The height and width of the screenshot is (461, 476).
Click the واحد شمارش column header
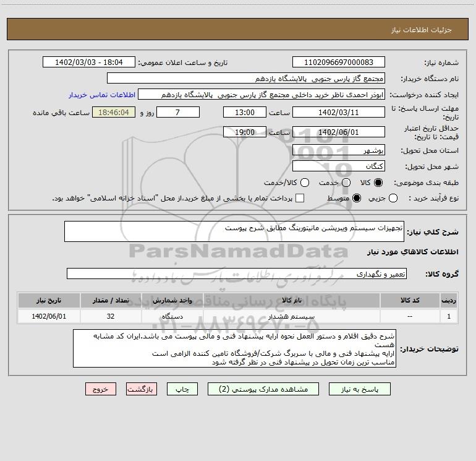click(x=172, y=300)
